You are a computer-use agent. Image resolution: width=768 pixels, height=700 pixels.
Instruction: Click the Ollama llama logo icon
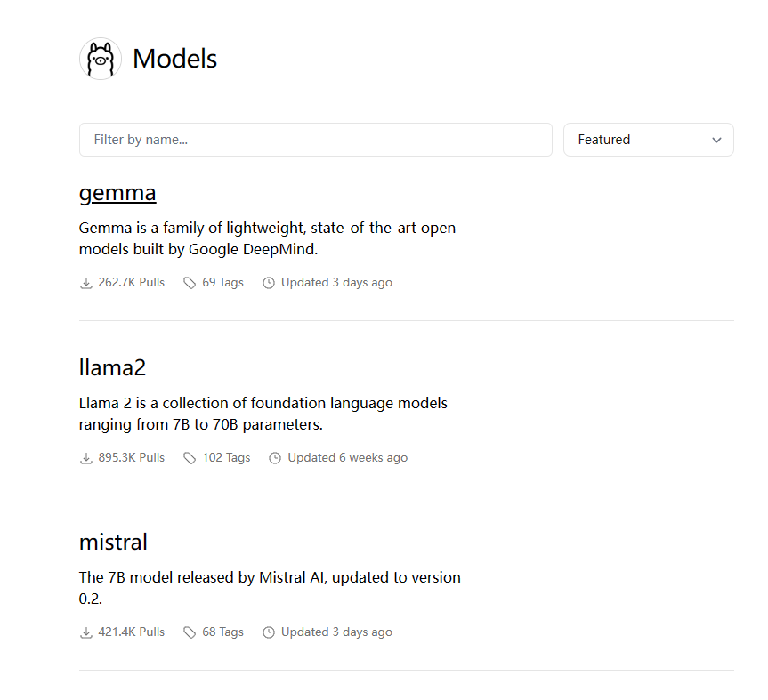click(101, 60)
